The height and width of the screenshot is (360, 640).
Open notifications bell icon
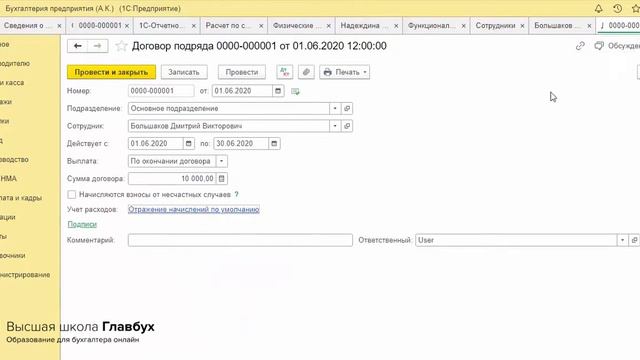tap(598, 9)
